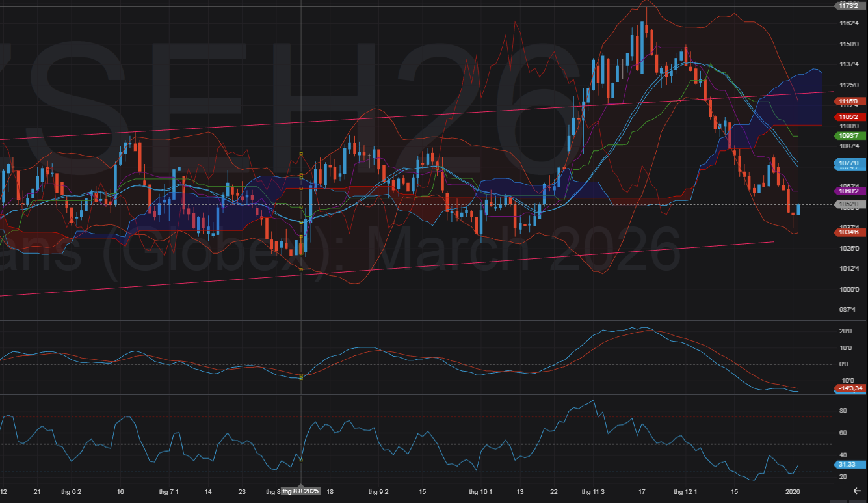Select the red 1105'2 price tag

coord(849,116)
